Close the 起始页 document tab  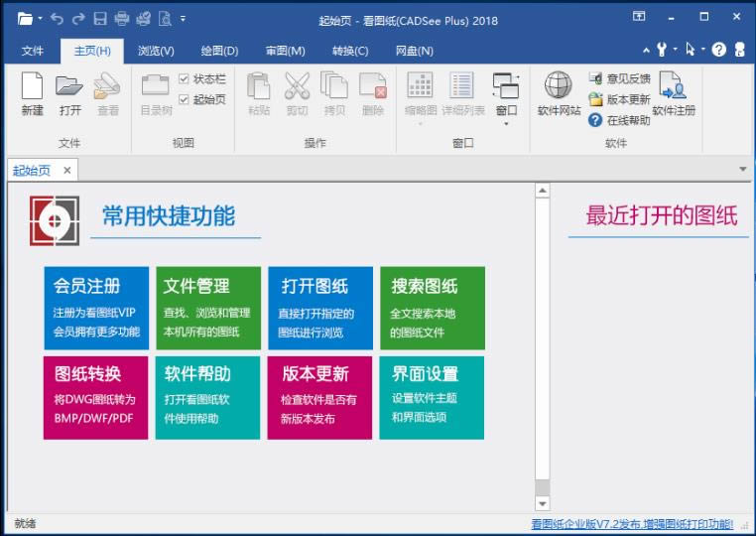pyautogui.click(x=67, y=170)
